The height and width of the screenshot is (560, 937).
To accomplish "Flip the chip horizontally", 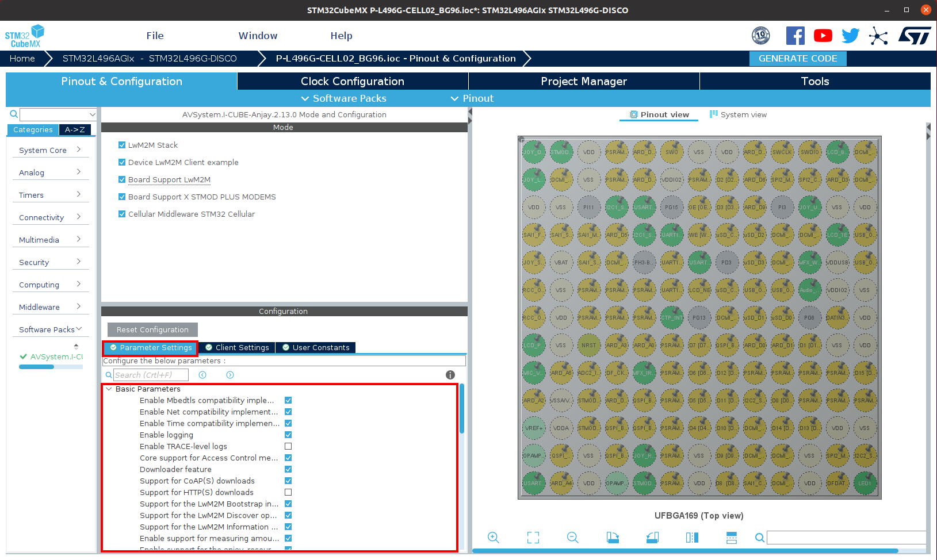I will click(x=692, y=538).
